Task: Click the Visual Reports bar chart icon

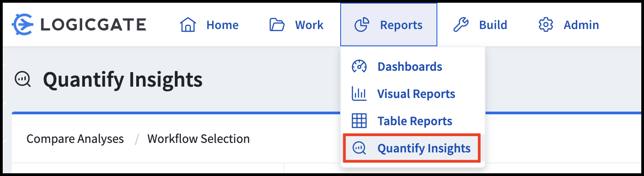Action: tap(359, 93)
